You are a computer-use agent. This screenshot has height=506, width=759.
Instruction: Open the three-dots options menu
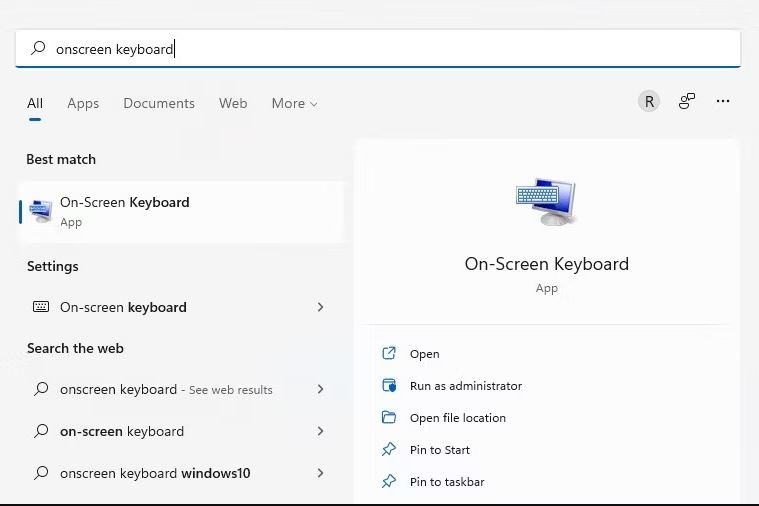tap(723, 101)
